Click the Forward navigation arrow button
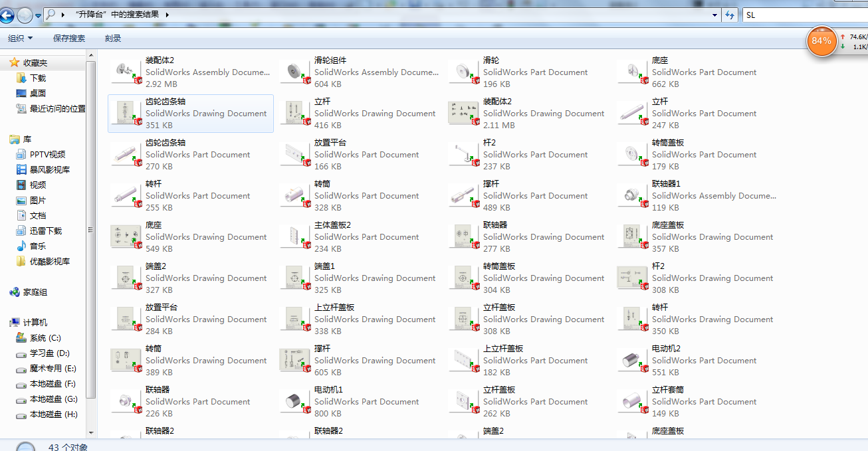868x451 pixels. tap(25, 15)
